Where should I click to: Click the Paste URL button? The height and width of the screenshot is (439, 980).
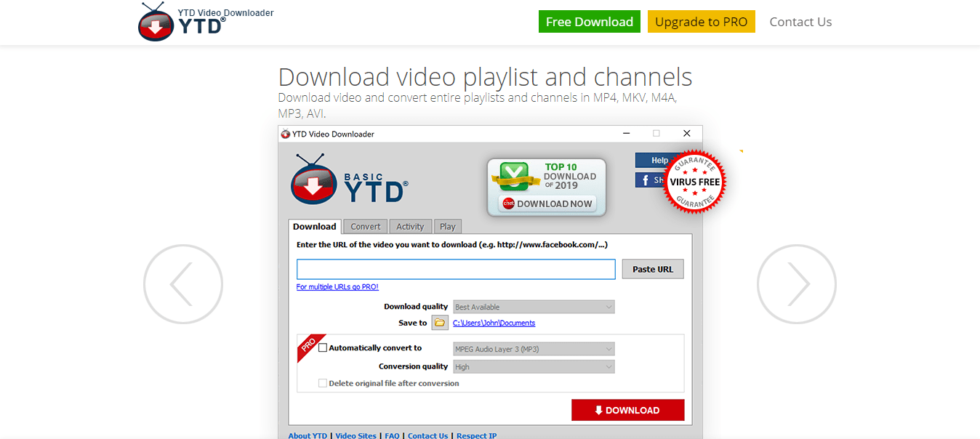pos(653,269)
